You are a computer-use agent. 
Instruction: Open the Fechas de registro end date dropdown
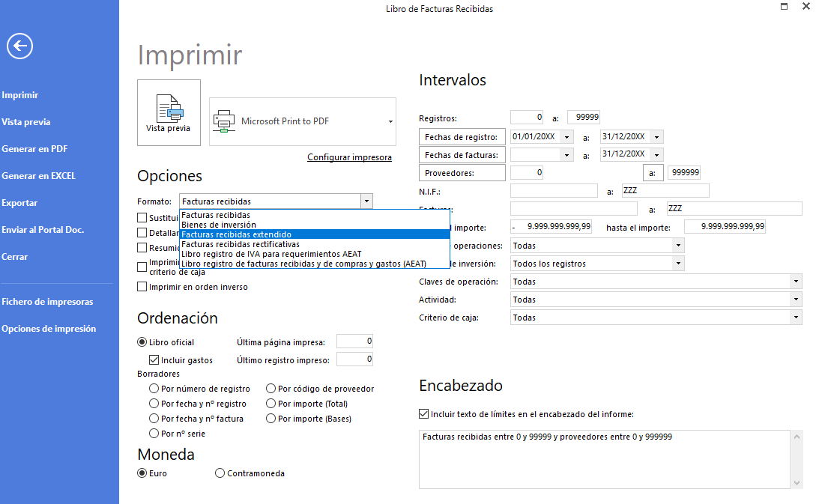(x=657, y=137)
